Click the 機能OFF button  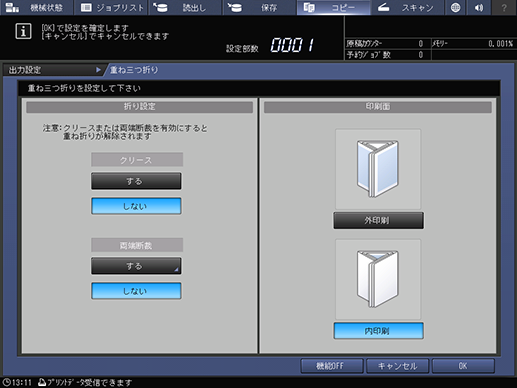point(332,366)
